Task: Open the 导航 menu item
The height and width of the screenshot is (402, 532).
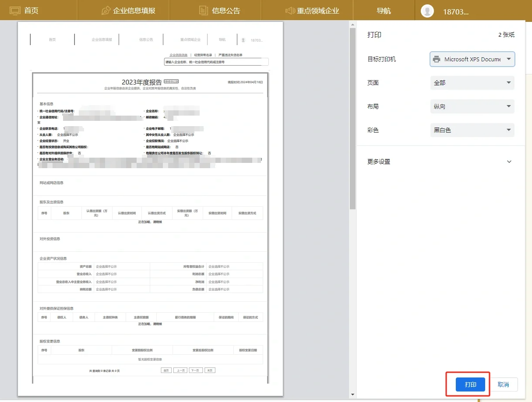Action: click(x=384, y=11)
